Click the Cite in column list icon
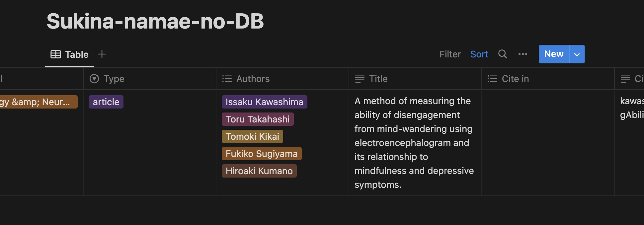644x225 pixels. coord(493,79)
